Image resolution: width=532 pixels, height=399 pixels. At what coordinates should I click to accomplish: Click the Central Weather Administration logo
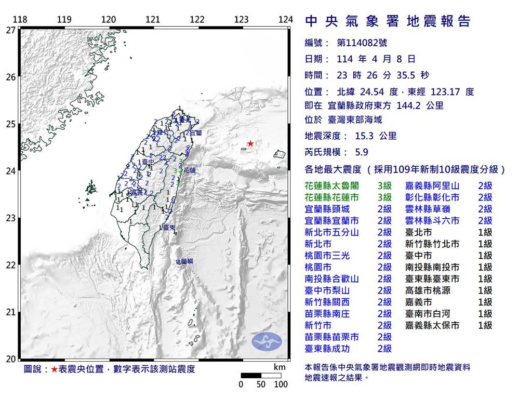click(267, 341)
